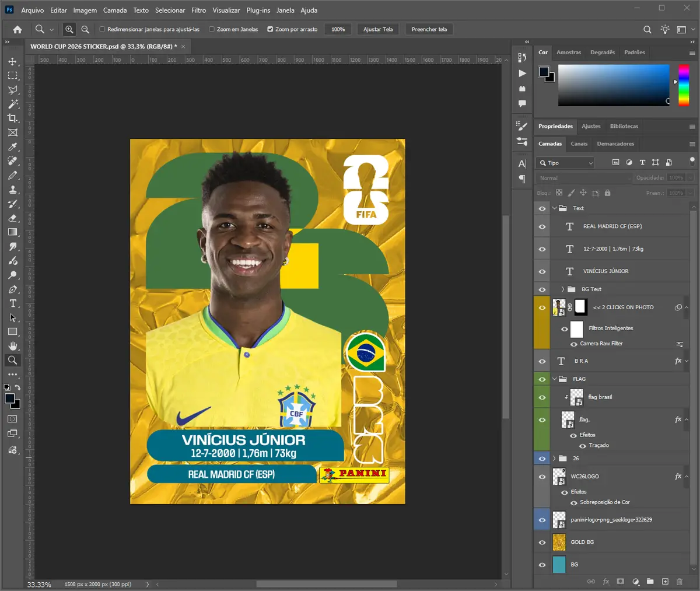Select the Polygonal Lasso tool
Image resolution: width=700 pixels, height=591 pixels.
coord(12,90)
